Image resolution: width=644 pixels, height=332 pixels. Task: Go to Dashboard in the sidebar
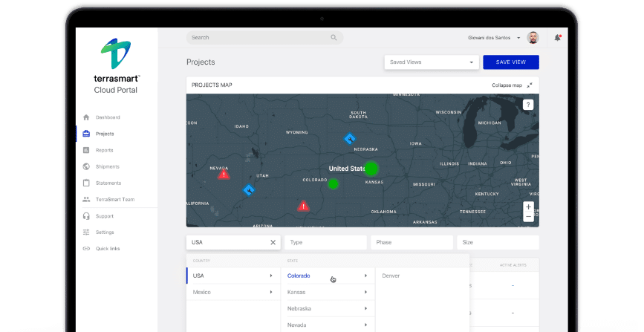[x=108, y=117]
